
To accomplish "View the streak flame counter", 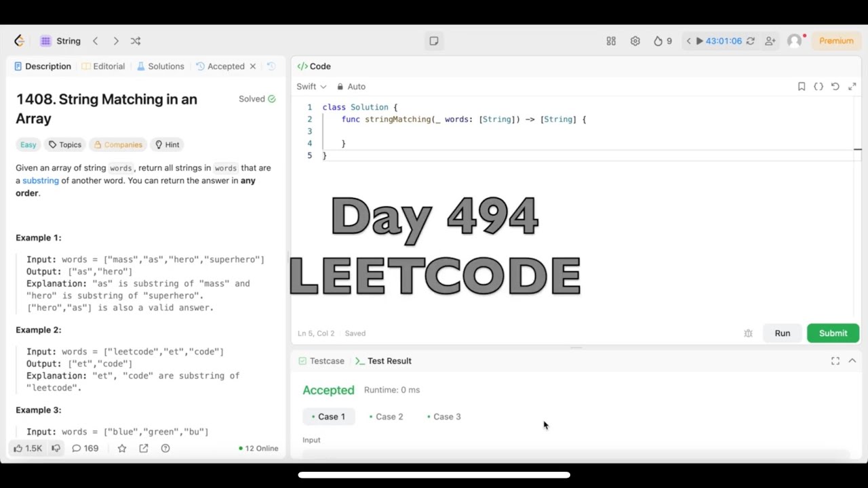I will [663, 41].
